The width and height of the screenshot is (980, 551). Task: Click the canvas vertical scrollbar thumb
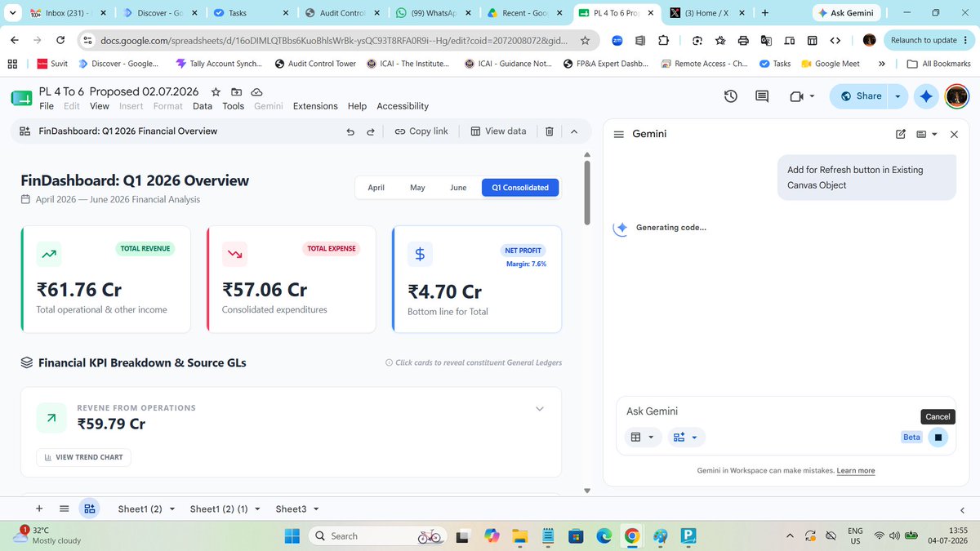coord(586,192)
